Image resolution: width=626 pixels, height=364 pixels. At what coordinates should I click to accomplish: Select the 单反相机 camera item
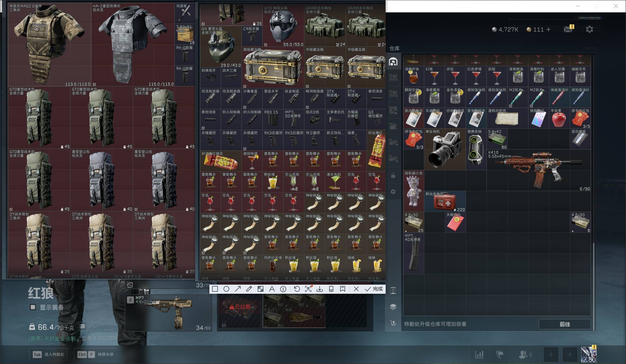coord(445,149)
